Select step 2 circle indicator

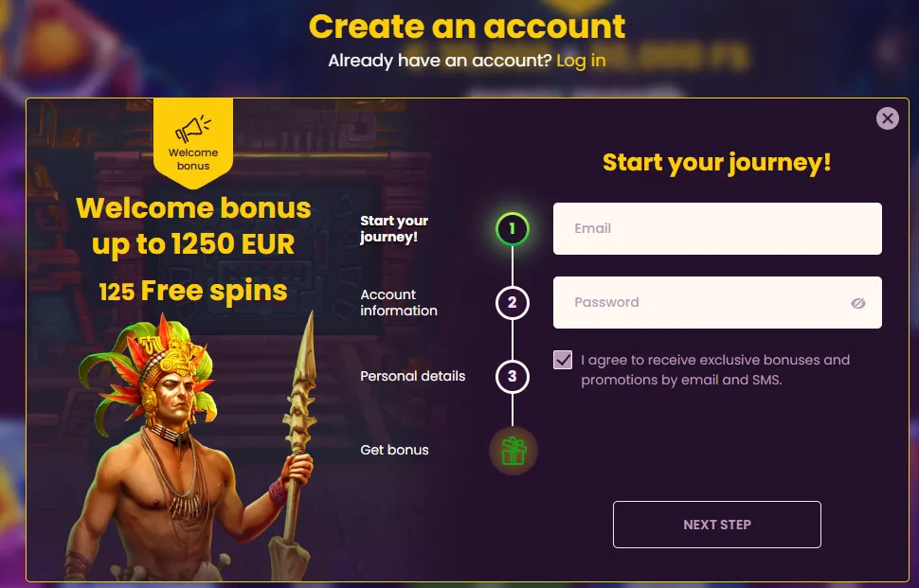tap(513, 303)
